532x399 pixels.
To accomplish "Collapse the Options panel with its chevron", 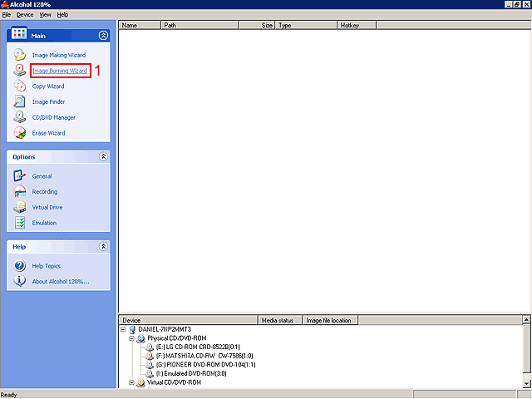I will 103,156.
